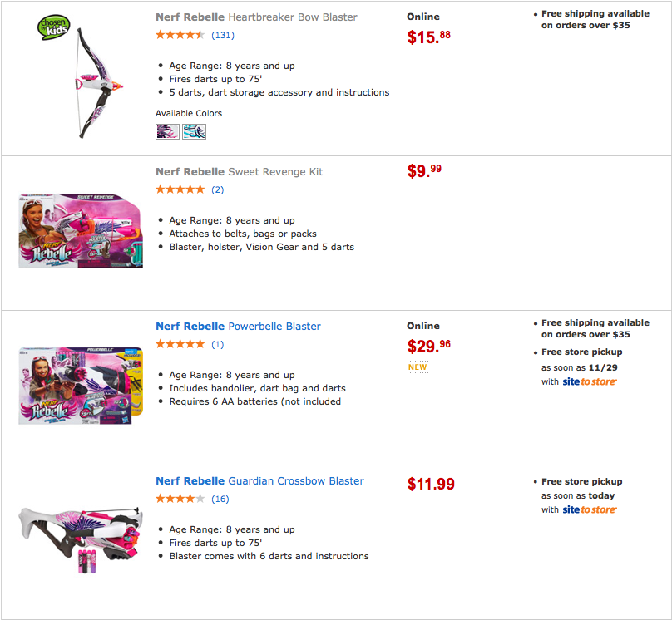The height and width of the screenshot is (620, 672).
Task: Open Nerf Rebelle Sweet Revenge Kit title
Action: coord(239,172)
